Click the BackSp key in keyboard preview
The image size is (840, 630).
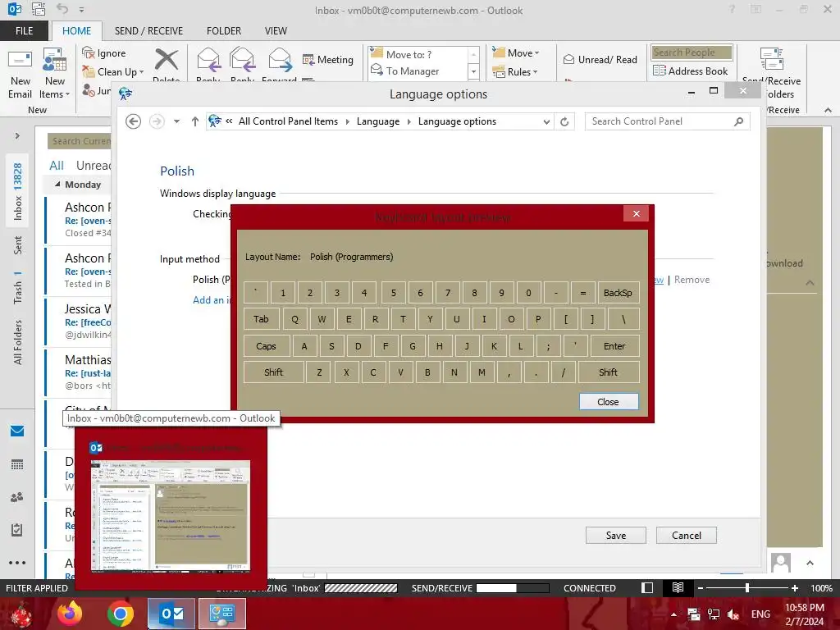point(618,293)
